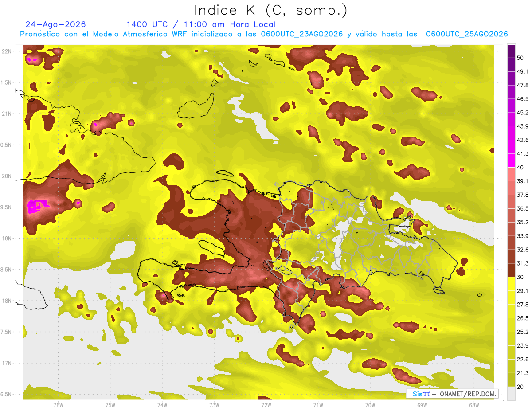
Task: Pick the dark brown swatch just above 30
Action: click(512, 270)
